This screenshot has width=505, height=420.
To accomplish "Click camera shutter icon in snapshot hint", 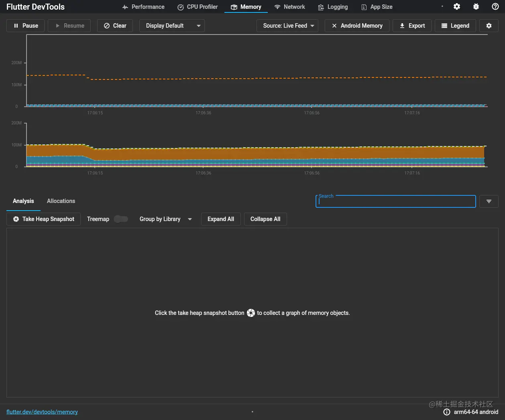I will (x=251, y=313).
